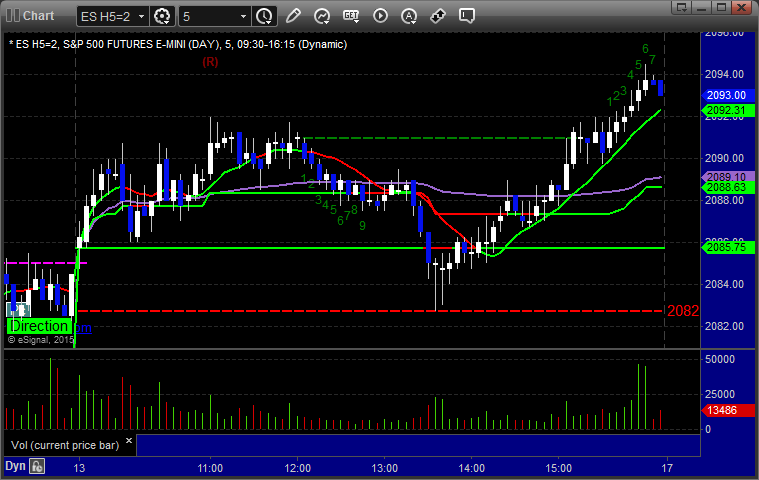Click the detach window icon in title bar

[682, 7]
